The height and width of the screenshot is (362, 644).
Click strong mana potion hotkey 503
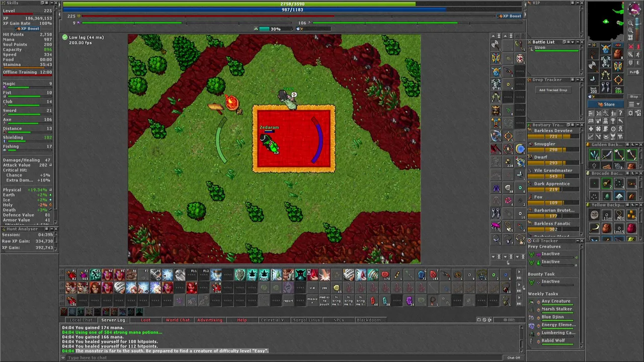(84, 275)
